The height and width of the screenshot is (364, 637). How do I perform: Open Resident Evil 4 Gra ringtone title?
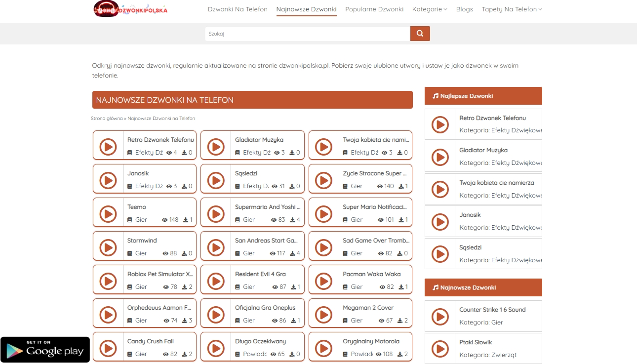coord(260,274)
